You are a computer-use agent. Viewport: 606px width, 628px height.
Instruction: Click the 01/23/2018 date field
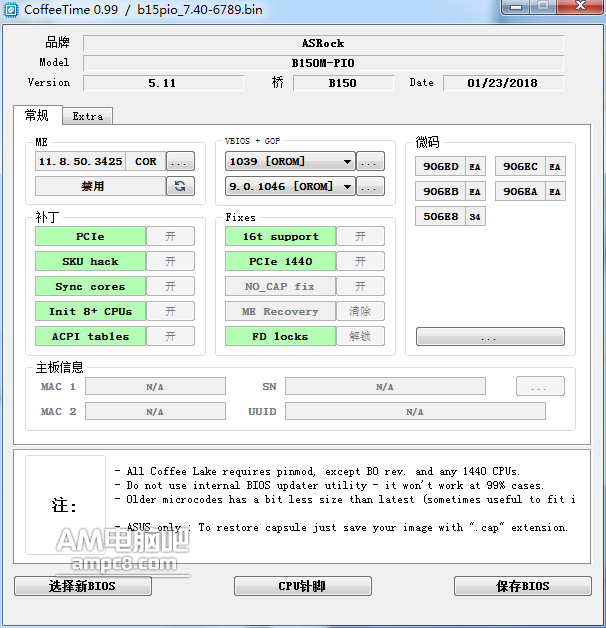(503, 83)
